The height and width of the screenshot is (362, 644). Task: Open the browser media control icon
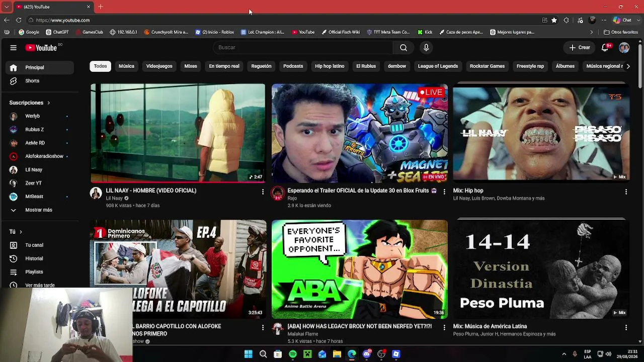tap(580, 20)
